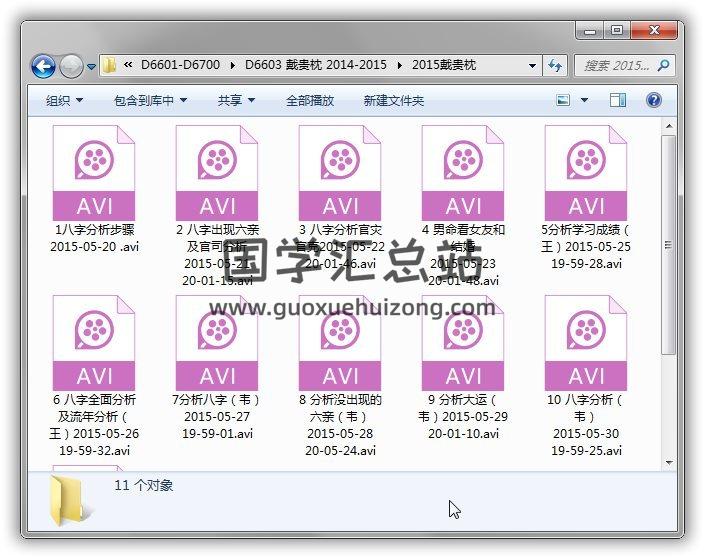Expand the view options dropdown arrow

coord(585,100)
